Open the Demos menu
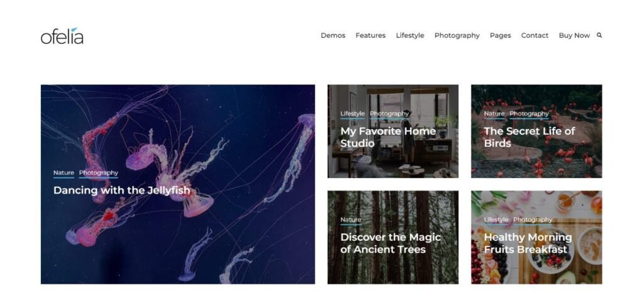Screen dimensions: 644x293 pos(333,36)
